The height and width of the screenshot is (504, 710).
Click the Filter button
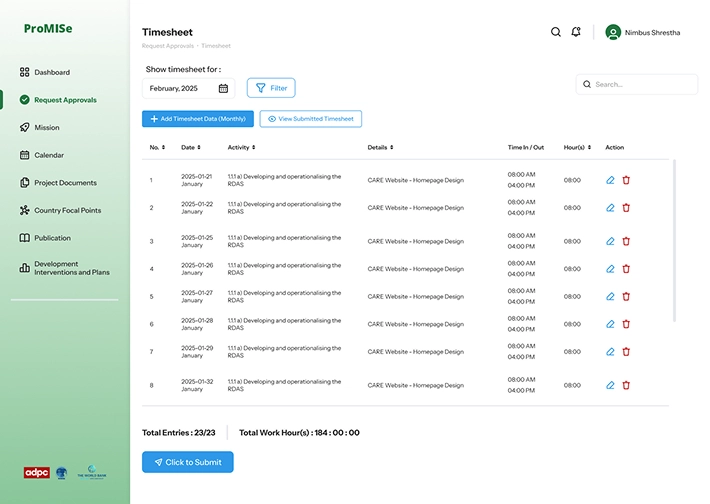point(271,88)
